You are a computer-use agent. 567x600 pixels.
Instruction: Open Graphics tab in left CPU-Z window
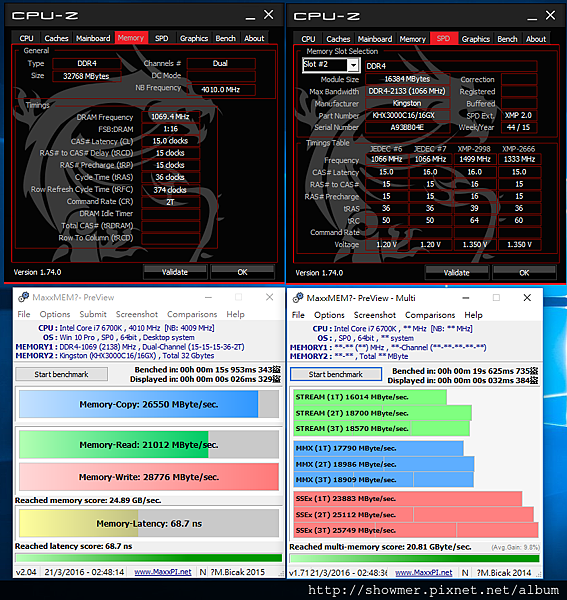point(194,38)
